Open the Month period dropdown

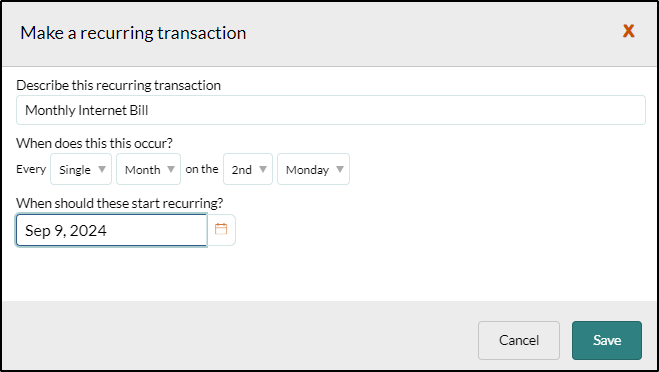click(148, 169)
